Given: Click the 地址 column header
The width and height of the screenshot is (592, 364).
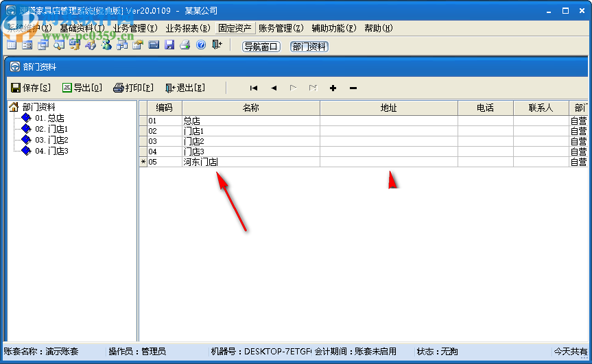Looking at the screenshot, I should [388, 108].
